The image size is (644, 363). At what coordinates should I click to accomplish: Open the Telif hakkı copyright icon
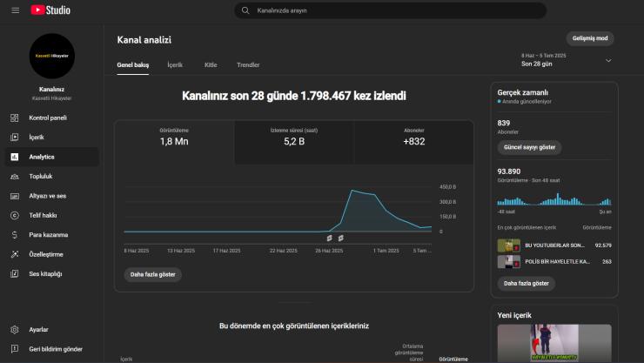tap(15, 215)
